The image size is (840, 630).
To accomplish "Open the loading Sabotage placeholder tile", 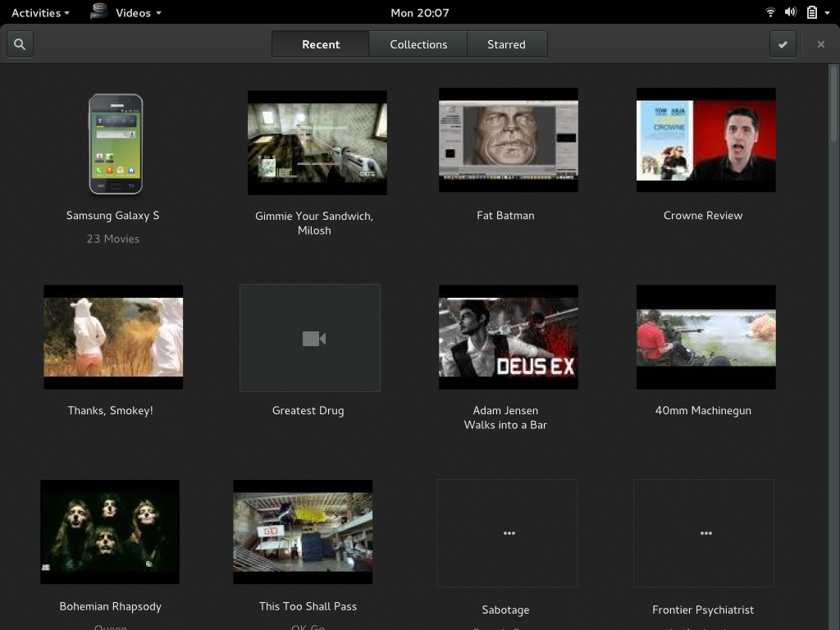I will (507, 533).
